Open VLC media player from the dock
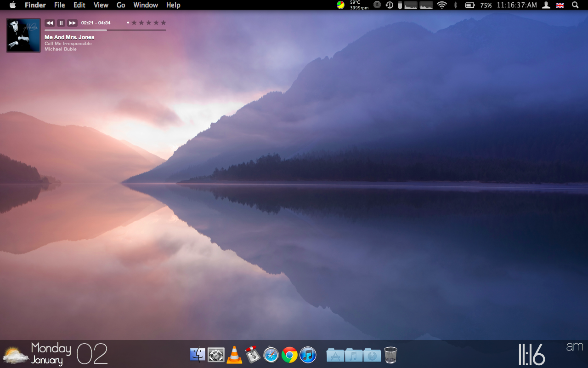Image resolution: width=588 pixels, height=368 pixels. click(234, 355)
